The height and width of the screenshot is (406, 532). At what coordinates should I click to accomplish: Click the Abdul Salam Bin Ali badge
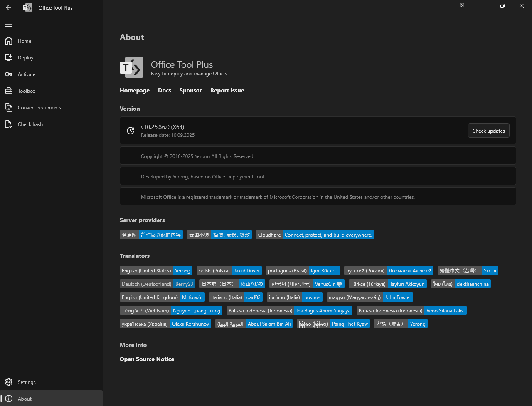coord(254,324)
